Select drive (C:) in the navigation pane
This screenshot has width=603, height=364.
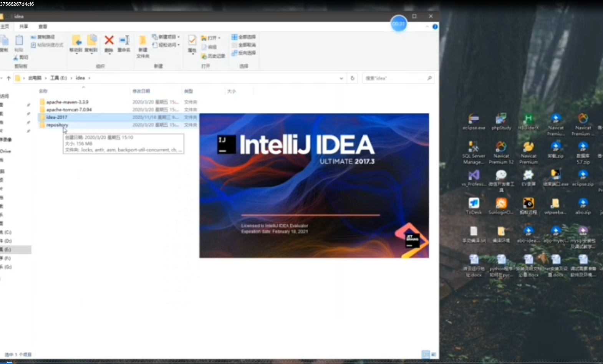point(6,232)
